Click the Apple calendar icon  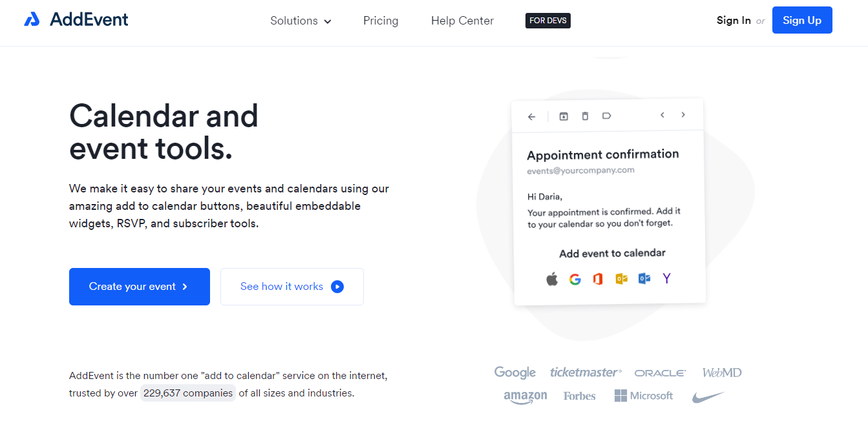(x=552, y=280)
